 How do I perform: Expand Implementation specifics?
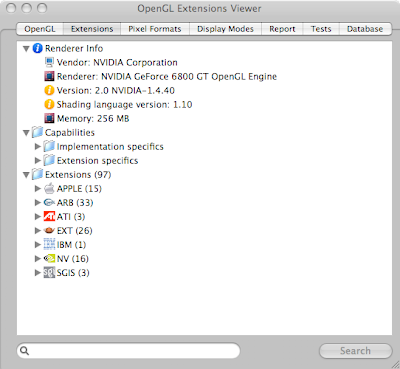click(38, 146)
